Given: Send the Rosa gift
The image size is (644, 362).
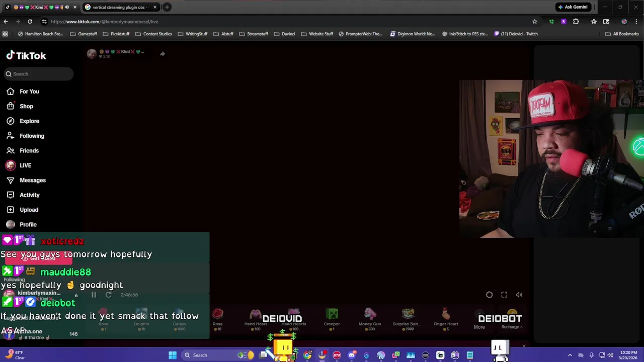Looking at the screenshot, I should point(217,320).
